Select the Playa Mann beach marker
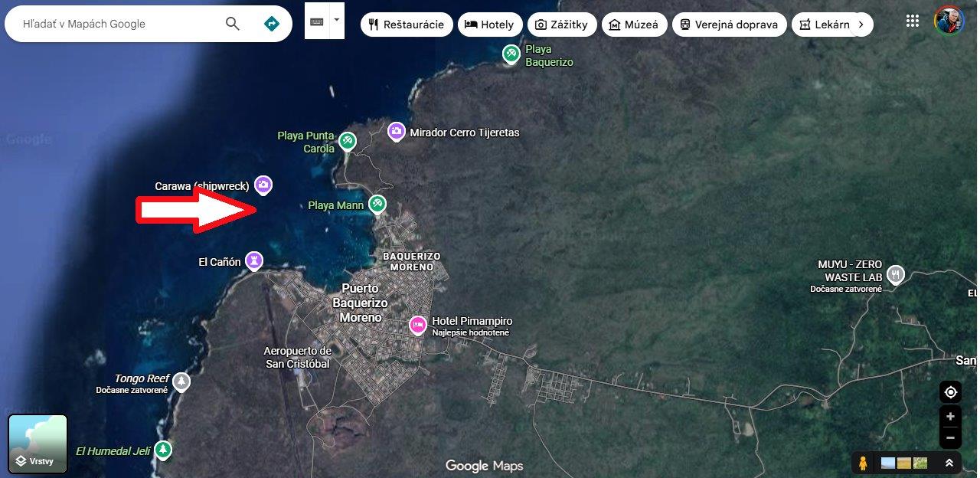The height and width of the screenshot is (478, 980). point(377,204)
